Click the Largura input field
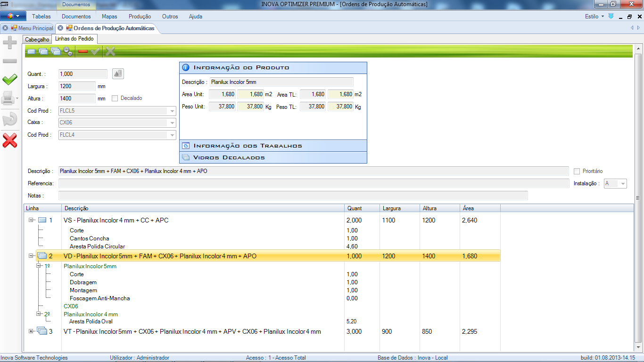The image size is (644, 362). pos(77,86)
